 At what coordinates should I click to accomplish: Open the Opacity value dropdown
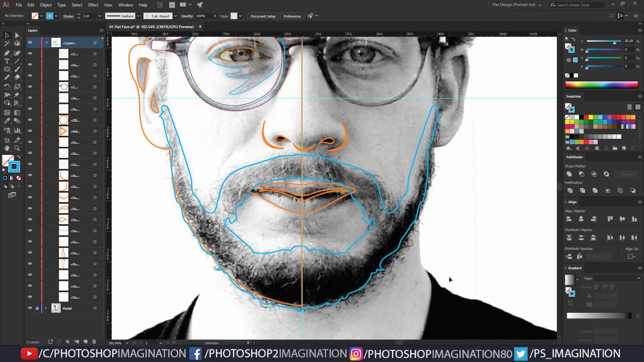tap(215, 16)
